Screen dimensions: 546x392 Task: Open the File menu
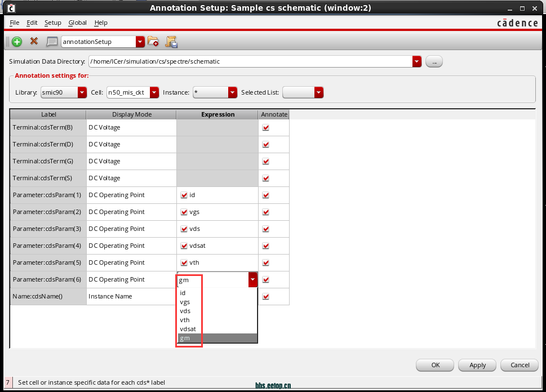[15, 23]
